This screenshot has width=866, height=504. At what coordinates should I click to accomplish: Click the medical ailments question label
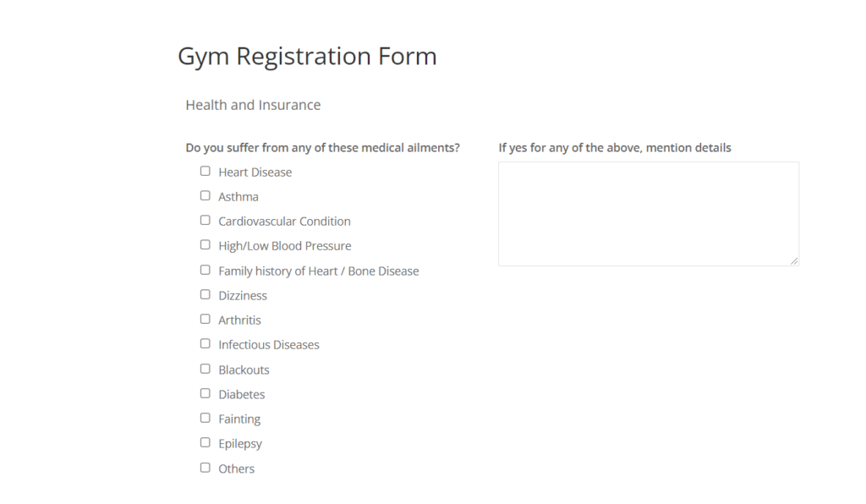(x=322, y=147)
